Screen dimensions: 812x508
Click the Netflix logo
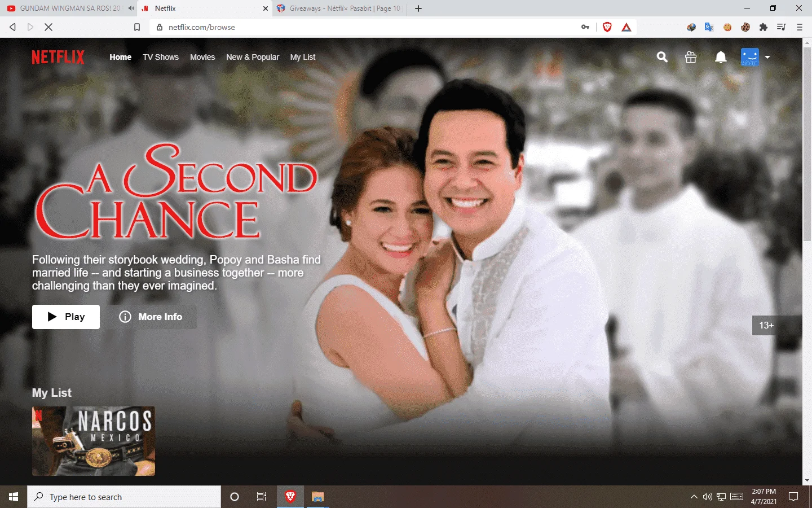pyautogui.click(x=58, y=57)
